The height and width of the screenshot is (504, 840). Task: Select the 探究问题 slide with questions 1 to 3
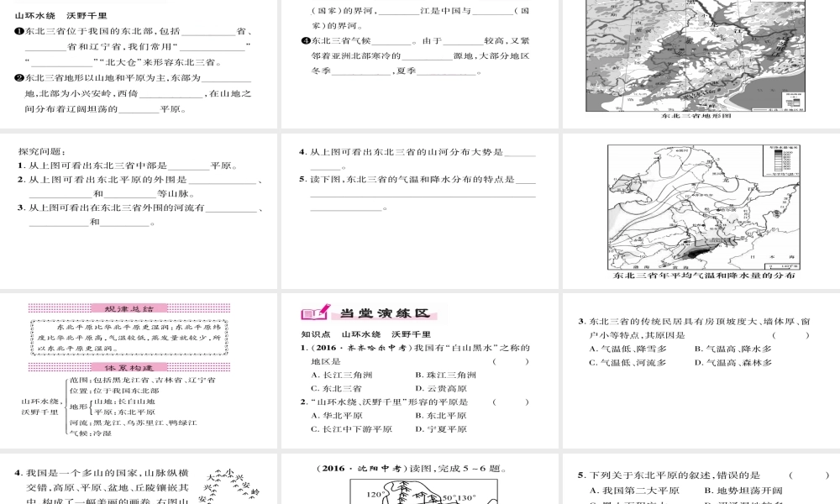(139, 211)
